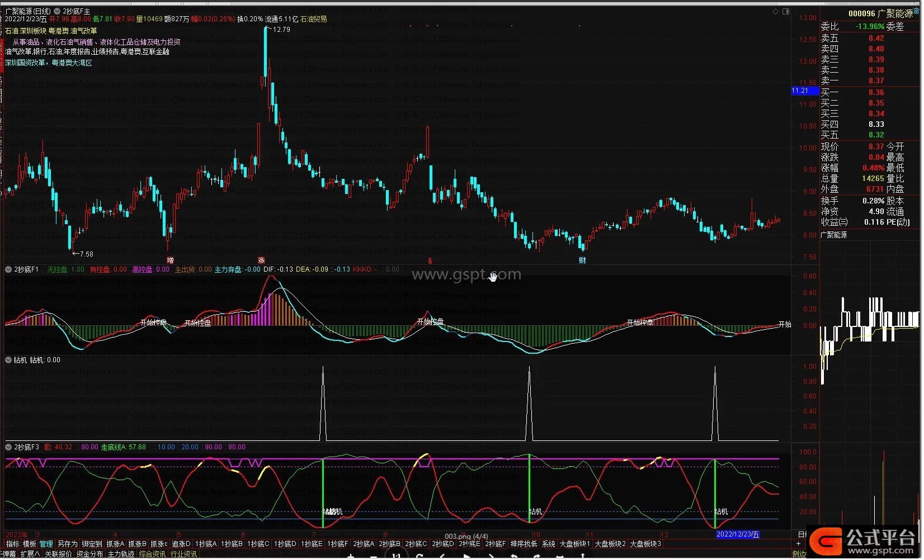Click the 委比 value -13.96%
Image resolution: width=924 pixels, height=560 pixels.
[x=870, y=27]
